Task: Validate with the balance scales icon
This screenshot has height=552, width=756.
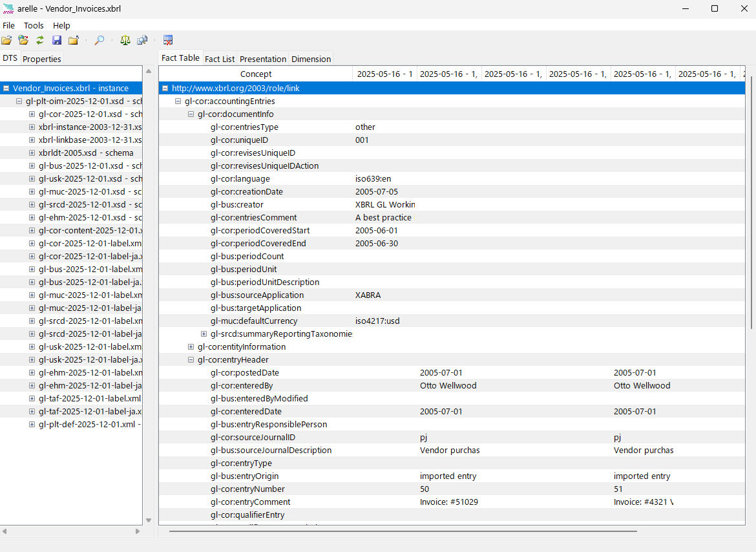Action: pyautogui.click(x=125, y=41)
